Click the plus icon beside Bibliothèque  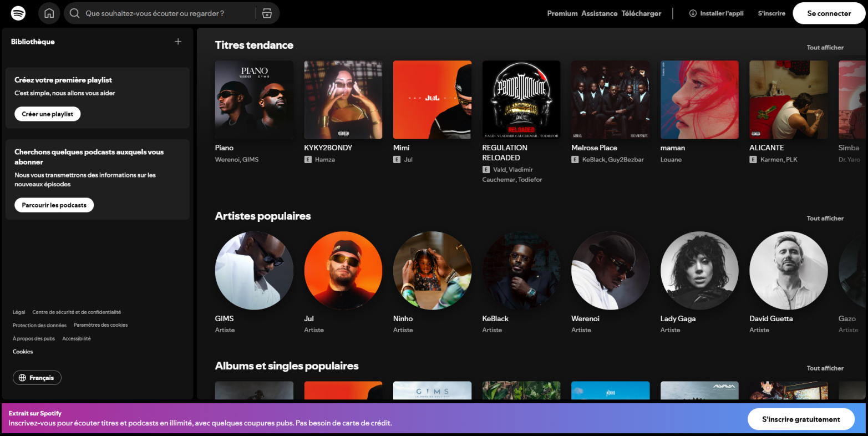pos(178,42)
